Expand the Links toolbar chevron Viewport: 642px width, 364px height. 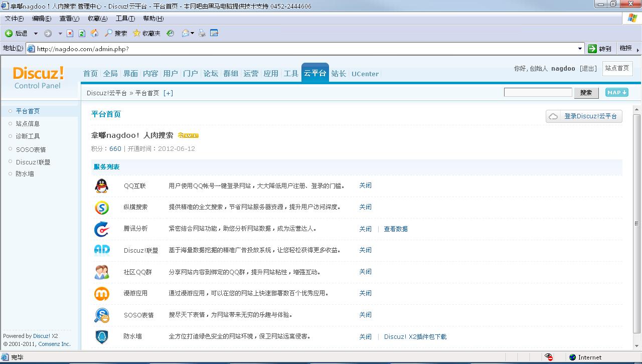pyautogui.click(x=637, y=49)
